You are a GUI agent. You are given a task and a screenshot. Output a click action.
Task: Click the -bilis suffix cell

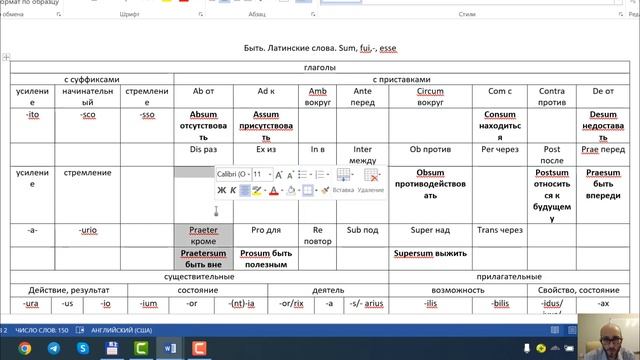tap(500, 305)
